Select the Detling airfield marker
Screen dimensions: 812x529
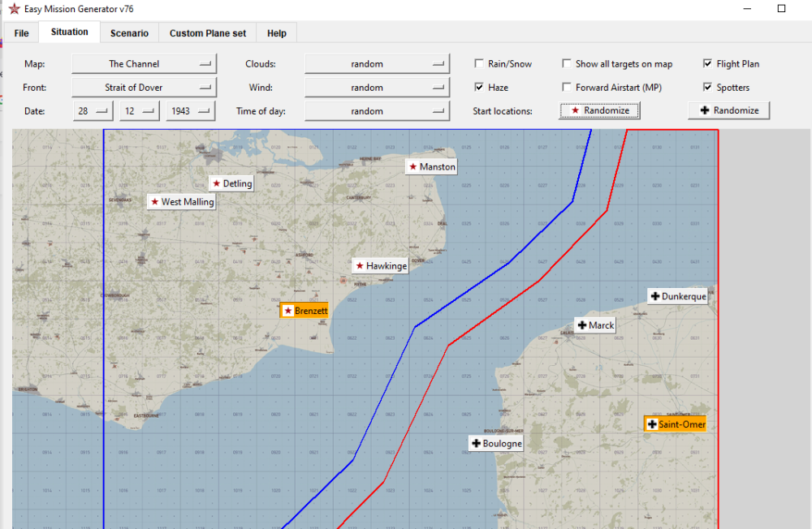pyautogui.click(x=231, y=183)
